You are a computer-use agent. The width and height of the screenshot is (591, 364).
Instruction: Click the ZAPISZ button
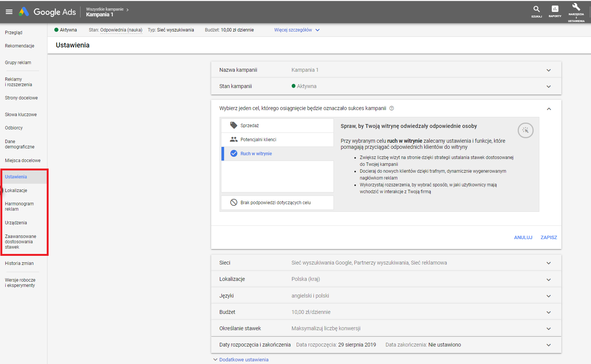coord(548,238)
